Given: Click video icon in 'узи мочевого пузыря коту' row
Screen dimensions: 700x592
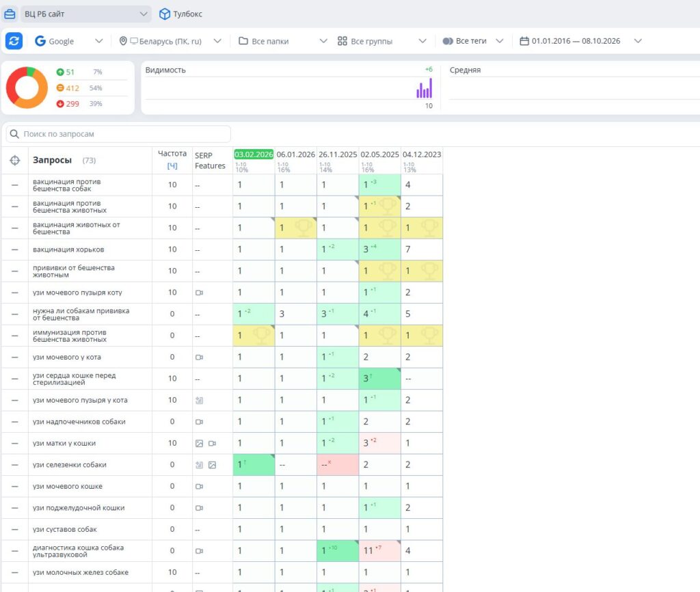Looking at the screenshot, I should click(x=200, y=293).
